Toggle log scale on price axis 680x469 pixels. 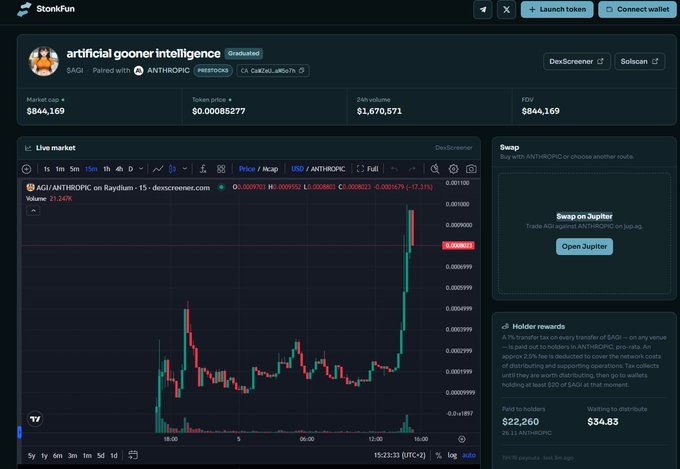click(452, 455)
